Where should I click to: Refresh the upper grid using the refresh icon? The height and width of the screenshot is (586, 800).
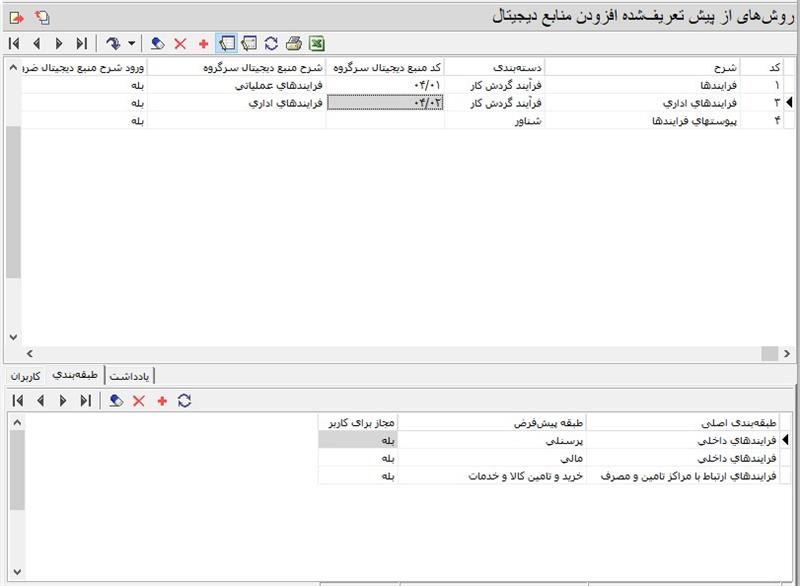271,43
